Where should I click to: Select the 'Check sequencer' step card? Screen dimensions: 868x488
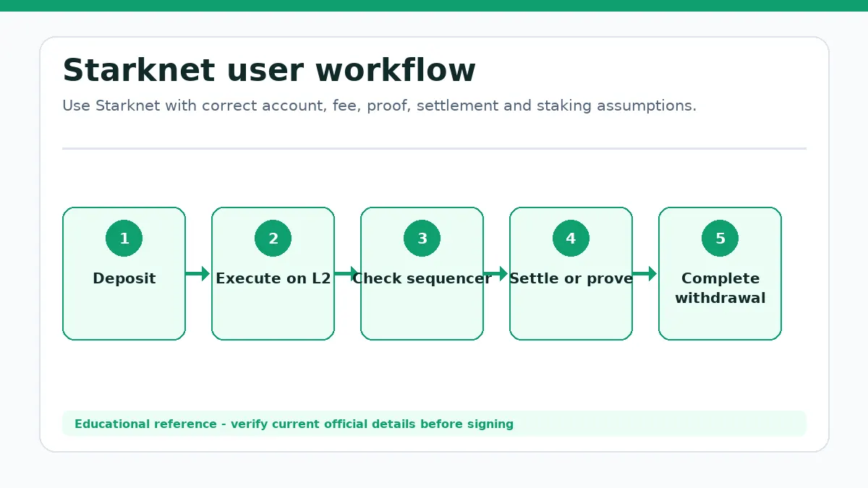tap(422, 273)
